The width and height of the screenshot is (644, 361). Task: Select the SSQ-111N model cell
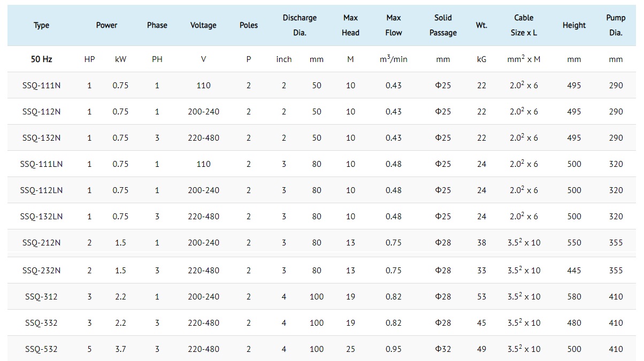tap(41, 86)
